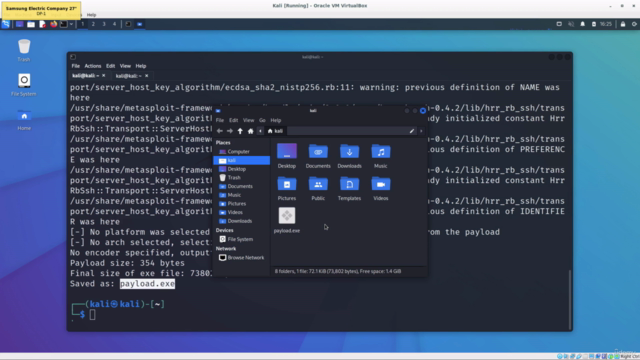Open Trash on the desktop
This screenshot has height=360, width=640.
coord(24,51)
